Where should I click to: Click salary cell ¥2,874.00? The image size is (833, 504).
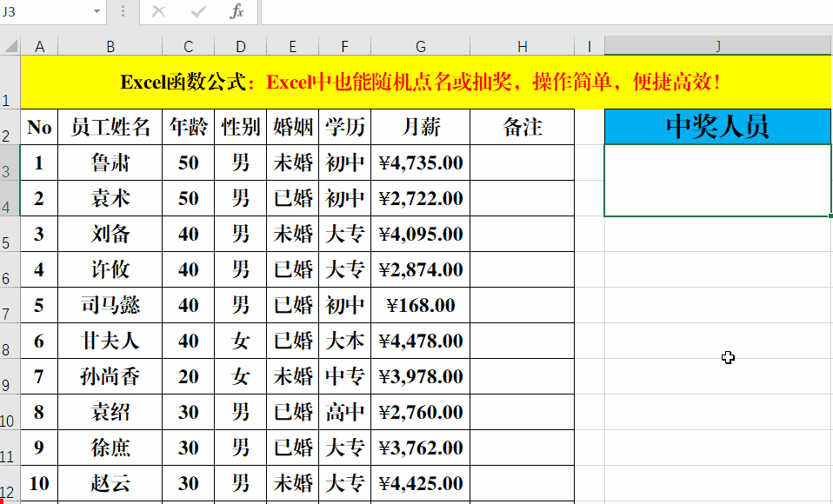point(420,269)
